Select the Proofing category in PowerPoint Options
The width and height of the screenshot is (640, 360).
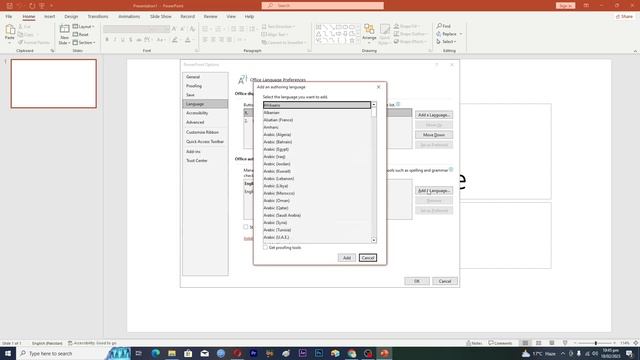pos(205,86)
